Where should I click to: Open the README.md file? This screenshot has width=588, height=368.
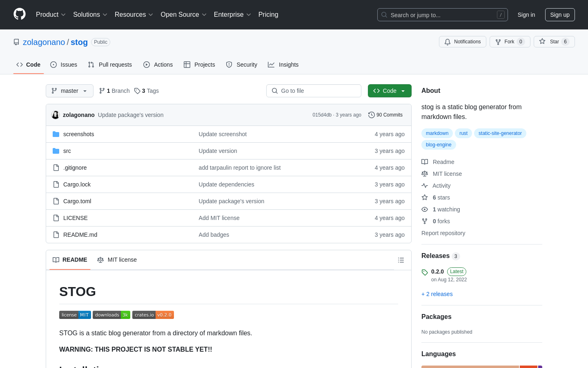(80, 235)
